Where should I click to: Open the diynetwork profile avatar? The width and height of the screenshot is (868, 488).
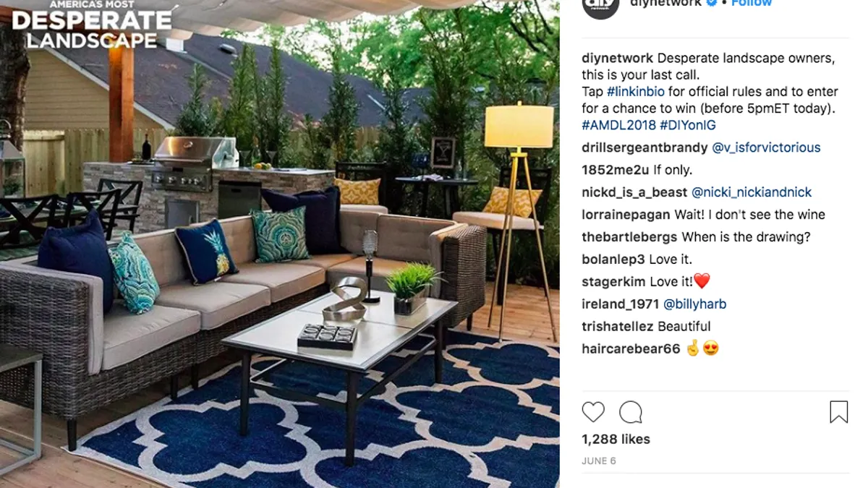point(600,6)
